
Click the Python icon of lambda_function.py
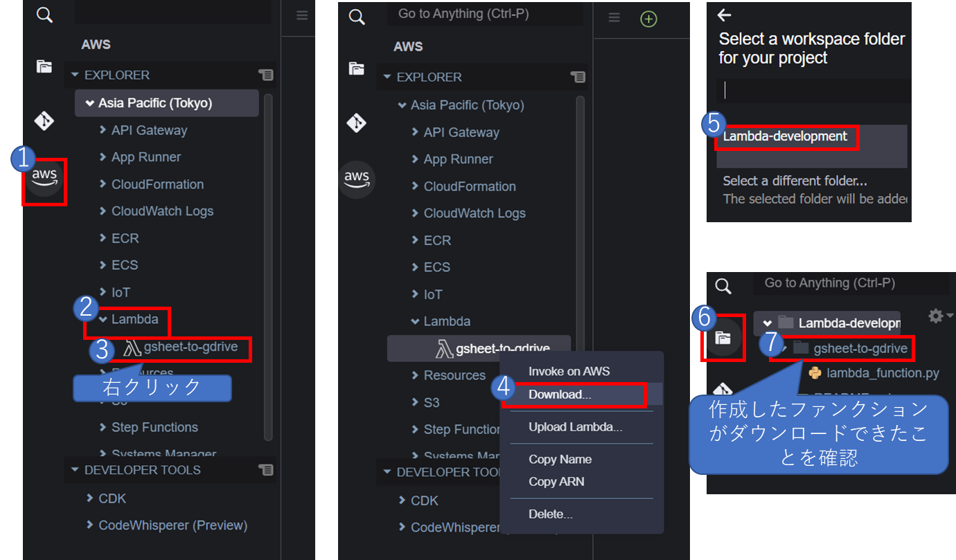tap(815, 373)
